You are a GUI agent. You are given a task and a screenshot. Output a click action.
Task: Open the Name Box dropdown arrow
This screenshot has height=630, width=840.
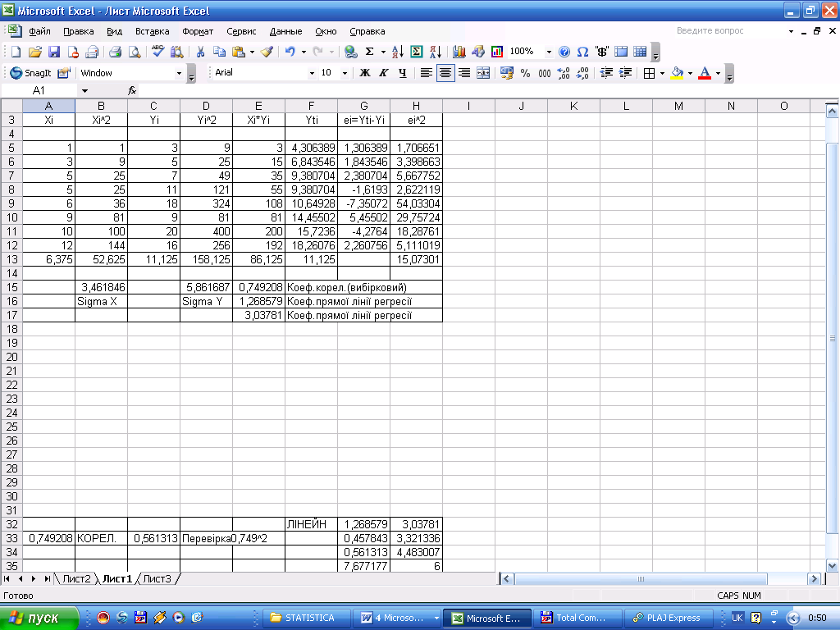[84, 91]
